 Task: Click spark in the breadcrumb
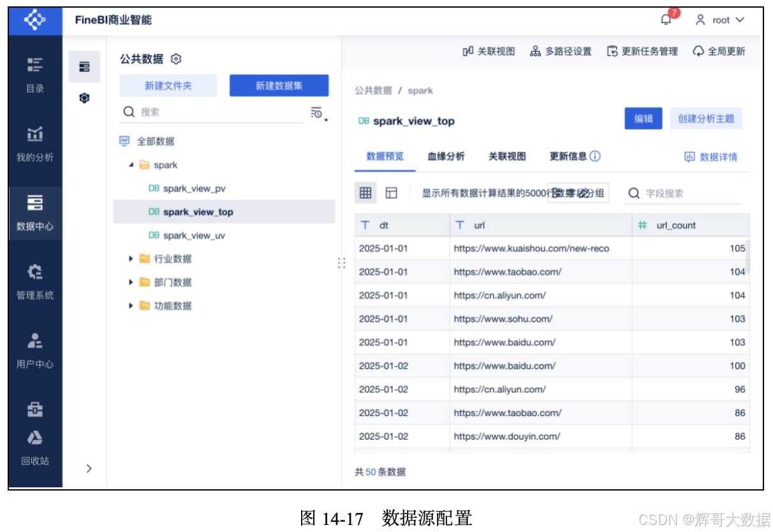click(420, 91)
